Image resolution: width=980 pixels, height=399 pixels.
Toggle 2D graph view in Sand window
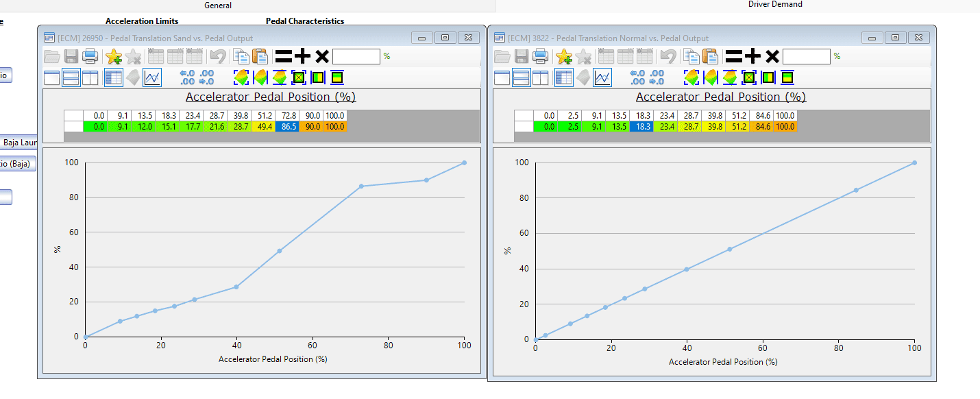pos(152,77)
